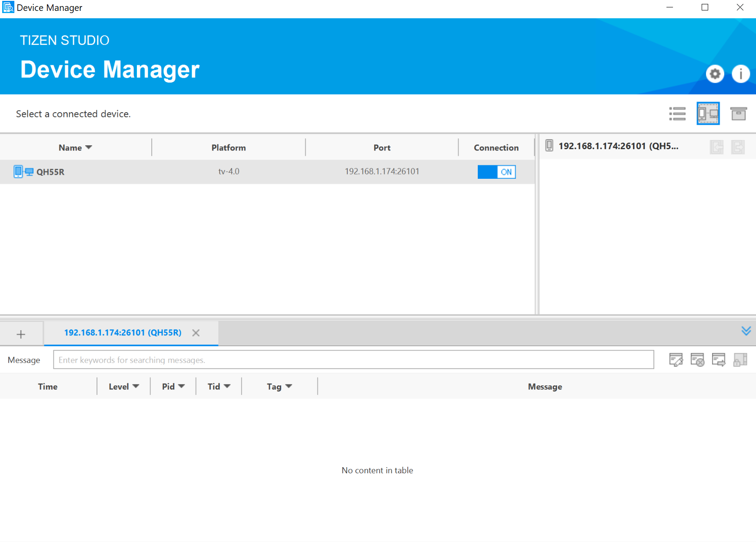This screenshot has height=542, width=756.
Task: Open the settings gear in header
Action: click(715, 74)
